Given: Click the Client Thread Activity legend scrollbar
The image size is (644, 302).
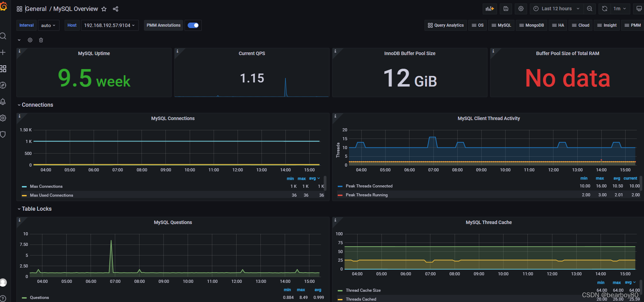Looking at the screenshot, I should tap(641, 183).
